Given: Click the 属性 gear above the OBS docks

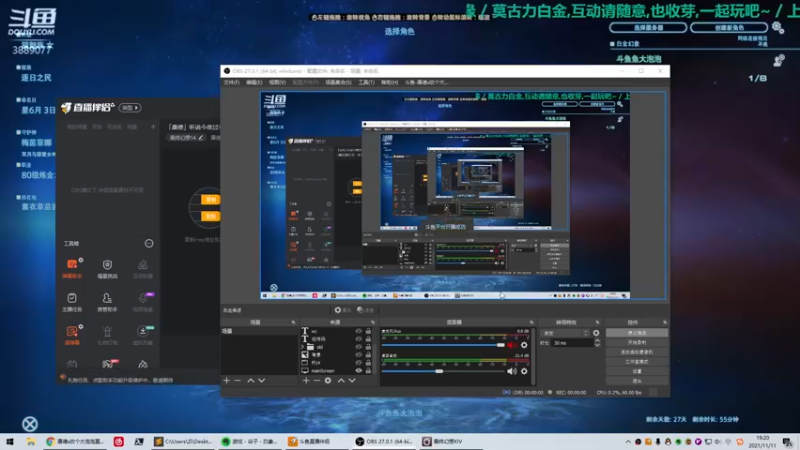Looking at the screenshot, I should tap(342, 310).
